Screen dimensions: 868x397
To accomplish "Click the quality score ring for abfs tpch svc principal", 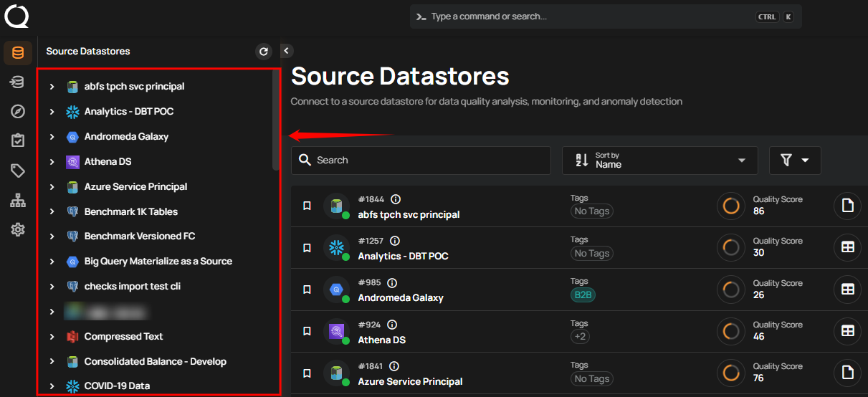I will 731,206.
